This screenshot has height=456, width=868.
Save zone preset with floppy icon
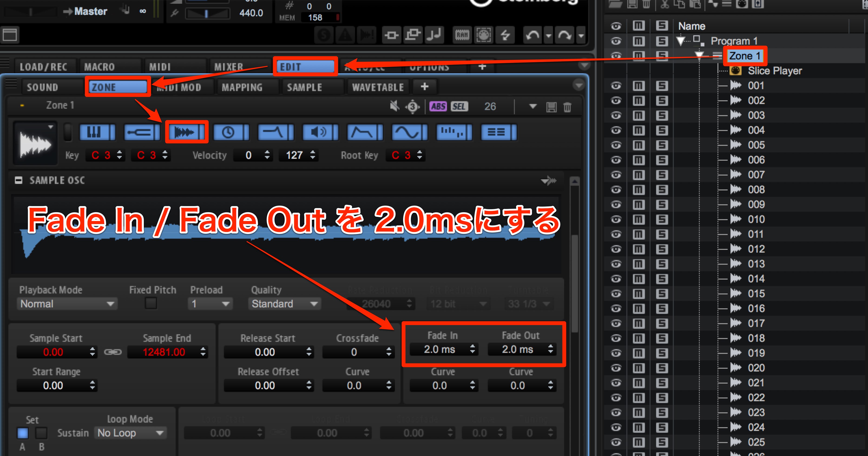551,107
